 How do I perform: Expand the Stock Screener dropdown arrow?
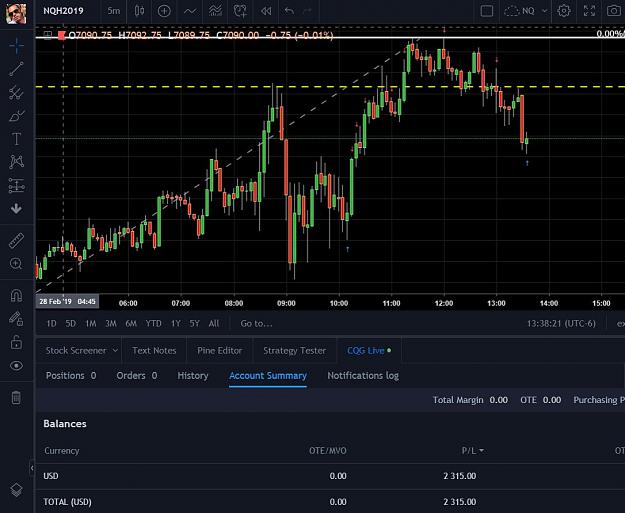coord(115,350)
